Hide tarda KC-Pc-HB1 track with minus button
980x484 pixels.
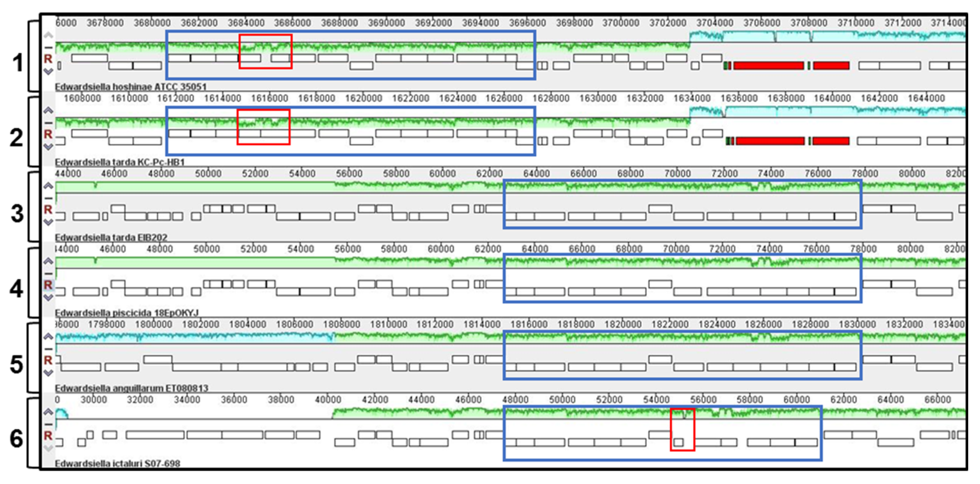48,123
